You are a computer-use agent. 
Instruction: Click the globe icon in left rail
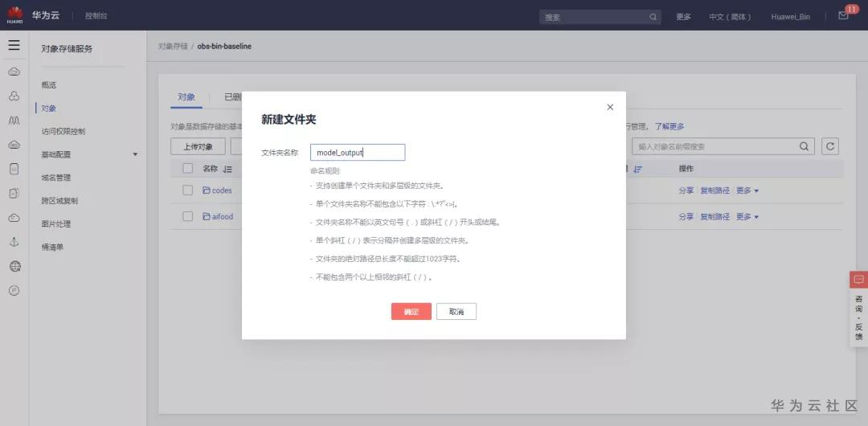point(14,267)
